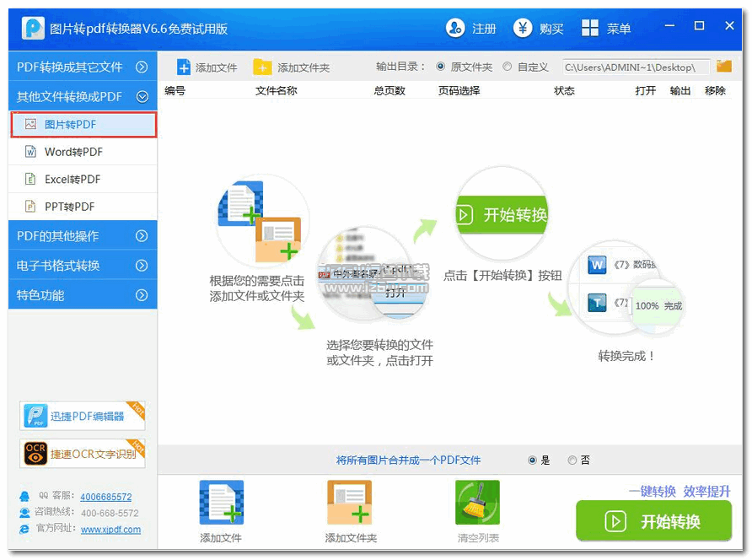Click the large add folder icon at the bottom
This screenshot has width=752, height=560.
(x=349, y=503)
